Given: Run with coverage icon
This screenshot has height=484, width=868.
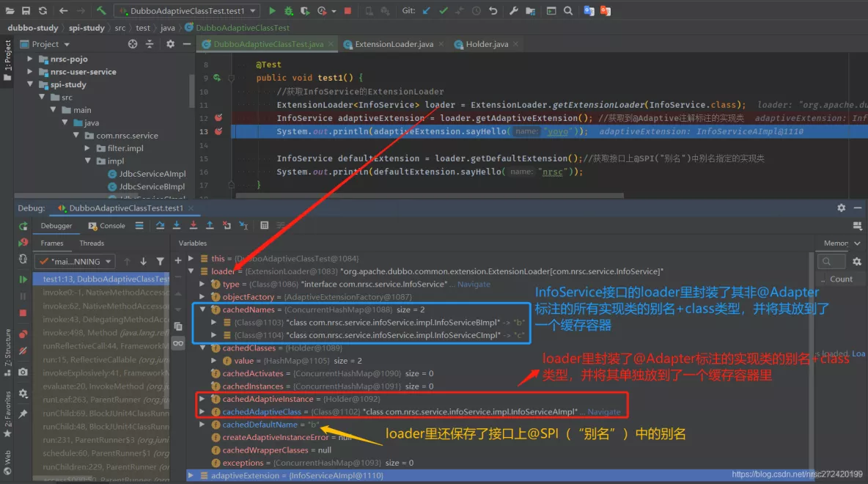Looking at the screenshot, I should (305, 10).
